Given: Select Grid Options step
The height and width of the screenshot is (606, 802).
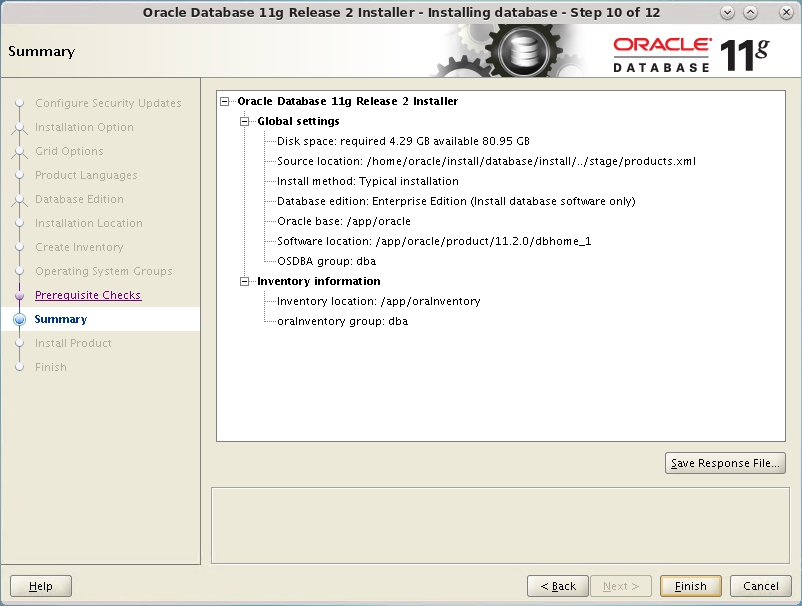Looking at the screenshot, I should (x=69, y=151).
